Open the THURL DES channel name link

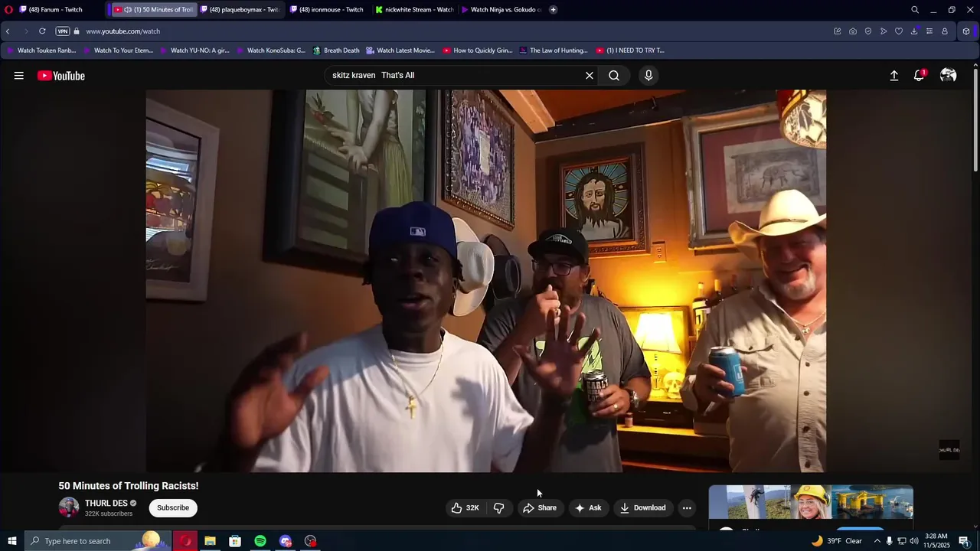point(106,504)
